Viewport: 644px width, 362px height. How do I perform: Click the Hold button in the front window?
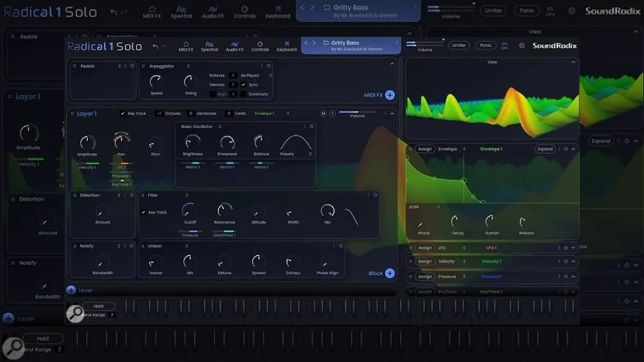tap(99, 306)
